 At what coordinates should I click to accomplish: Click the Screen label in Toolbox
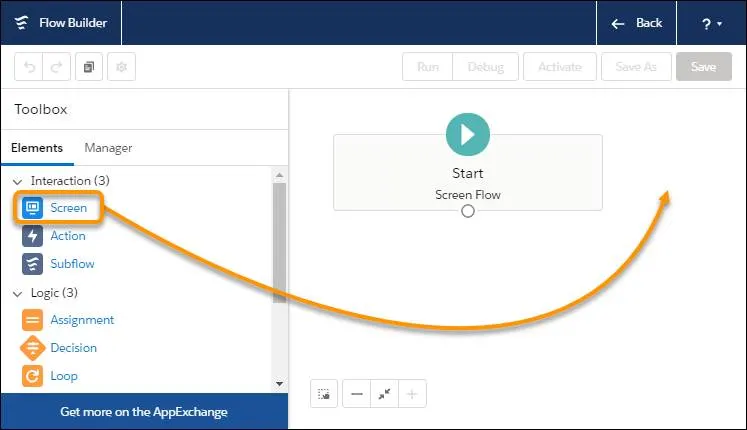click(69, 208)
